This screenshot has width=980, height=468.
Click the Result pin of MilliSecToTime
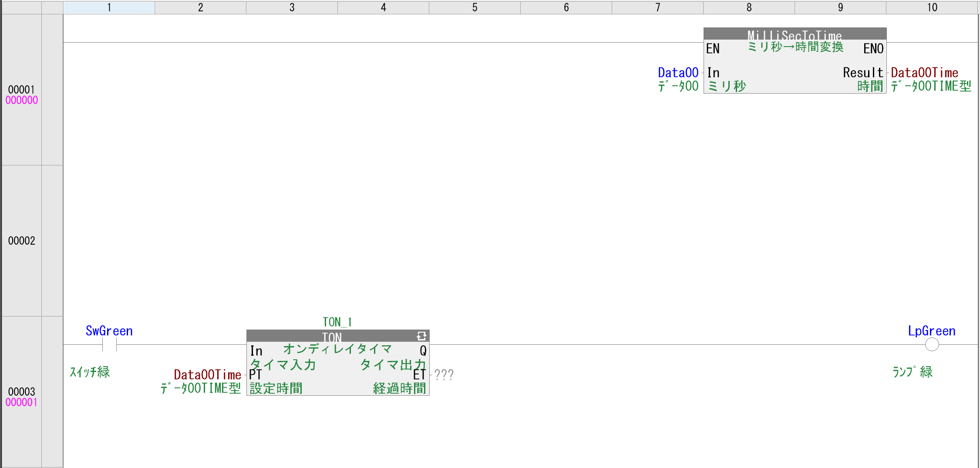tap(863, 72)
